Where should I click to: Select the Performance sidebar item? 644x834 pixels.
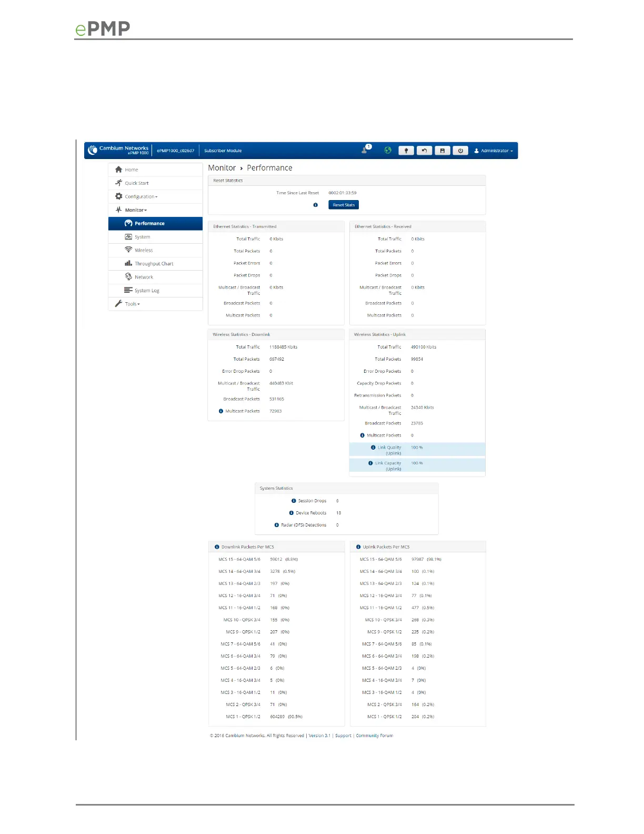point(155,223)
